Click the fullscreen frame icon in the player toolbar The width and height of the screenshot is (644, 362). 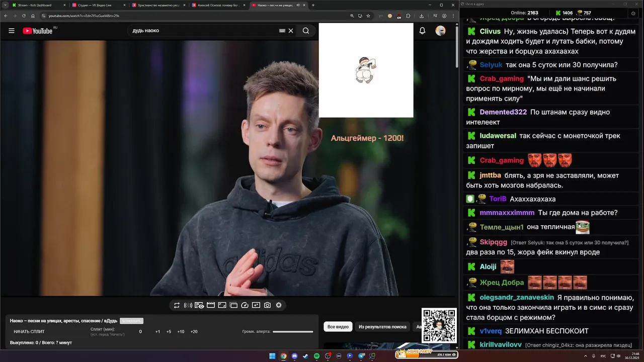tap(222, 305)
